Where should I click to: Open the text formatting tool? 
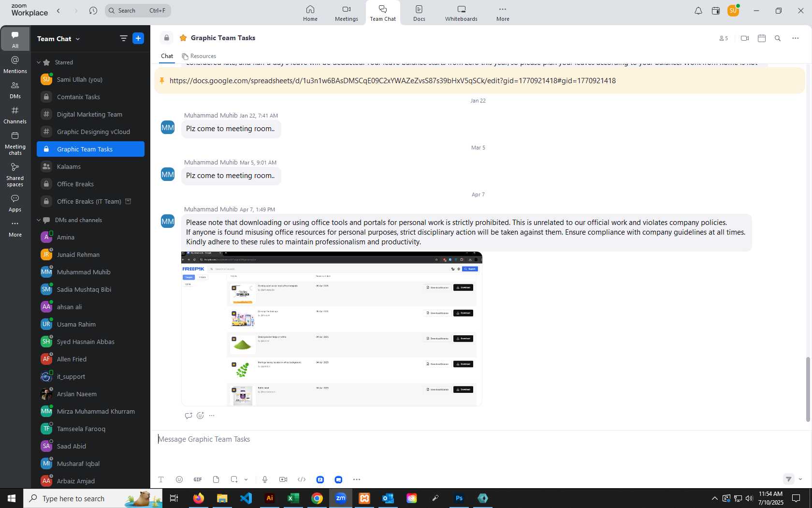pyautogui.click(x=161, y=479)
